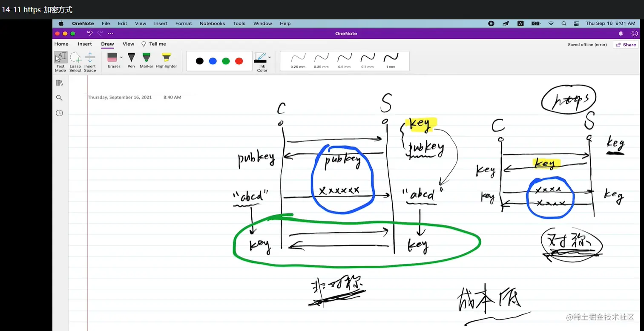Open recent notes clock icon

tap(59, 113)
